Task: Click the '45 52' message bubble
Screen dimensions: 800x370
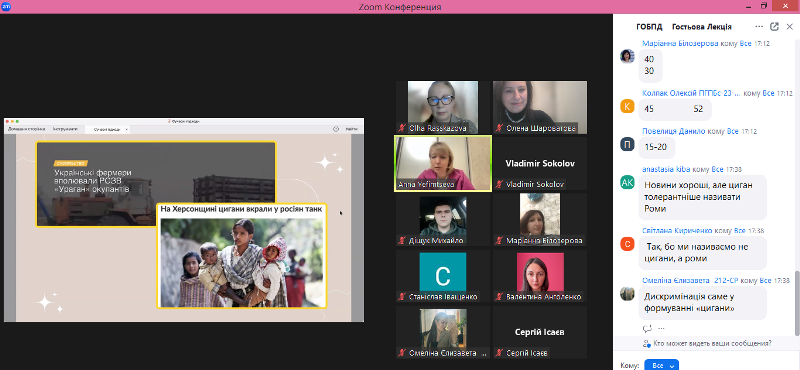Action: coord(675,109)
